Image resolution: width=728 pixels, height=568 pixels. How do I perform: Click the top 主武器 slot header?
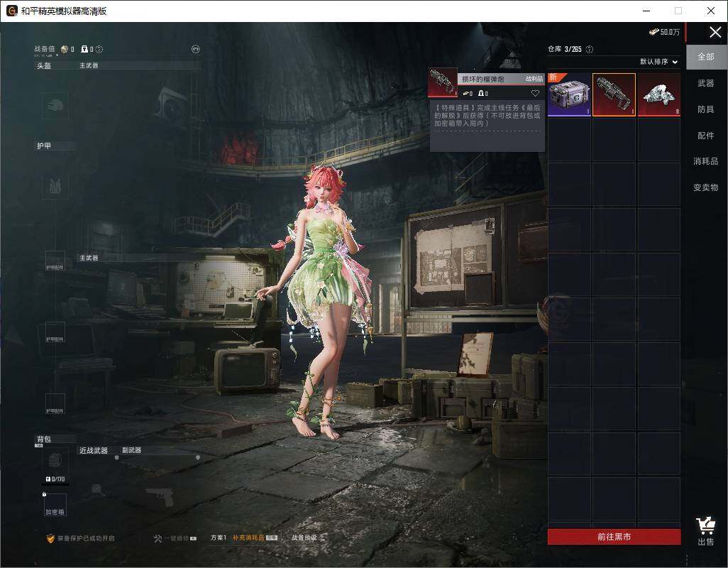pos(89,65)
